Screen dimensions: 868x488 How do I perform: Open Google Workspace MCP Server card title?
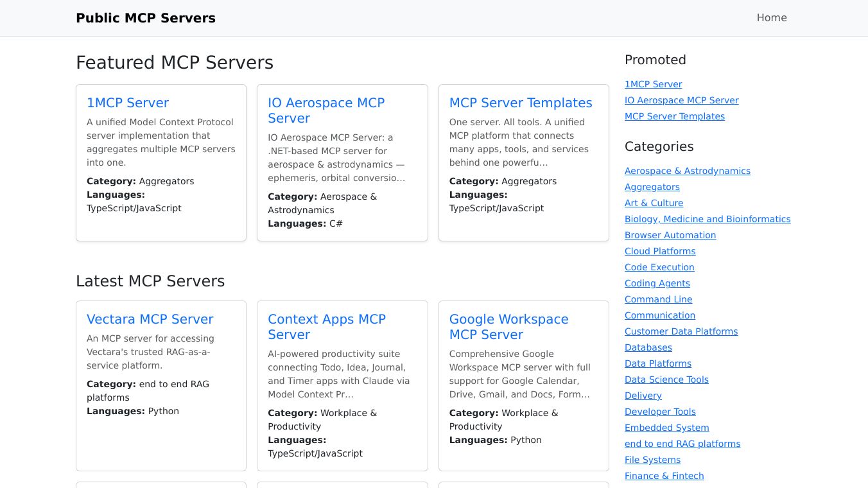[x=508, y=327]
